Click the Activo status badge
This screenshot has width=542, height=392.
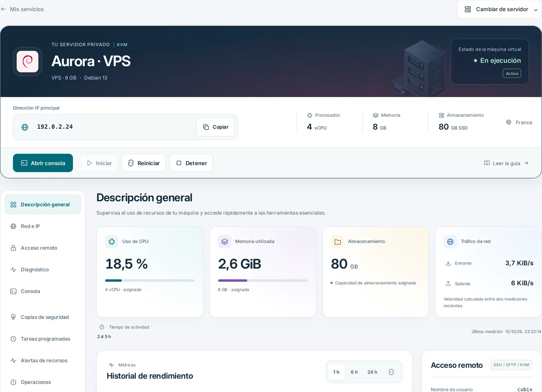pos(512,74)
